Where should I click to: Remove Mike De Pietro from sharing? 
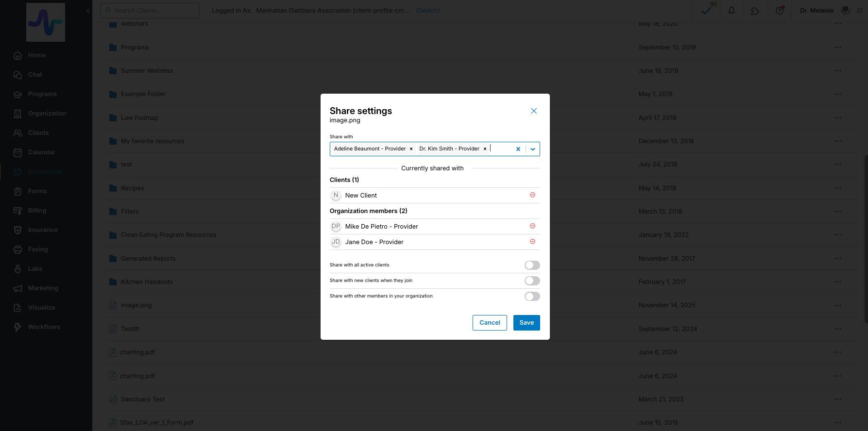pyautogui.click(x=532, y=226)
